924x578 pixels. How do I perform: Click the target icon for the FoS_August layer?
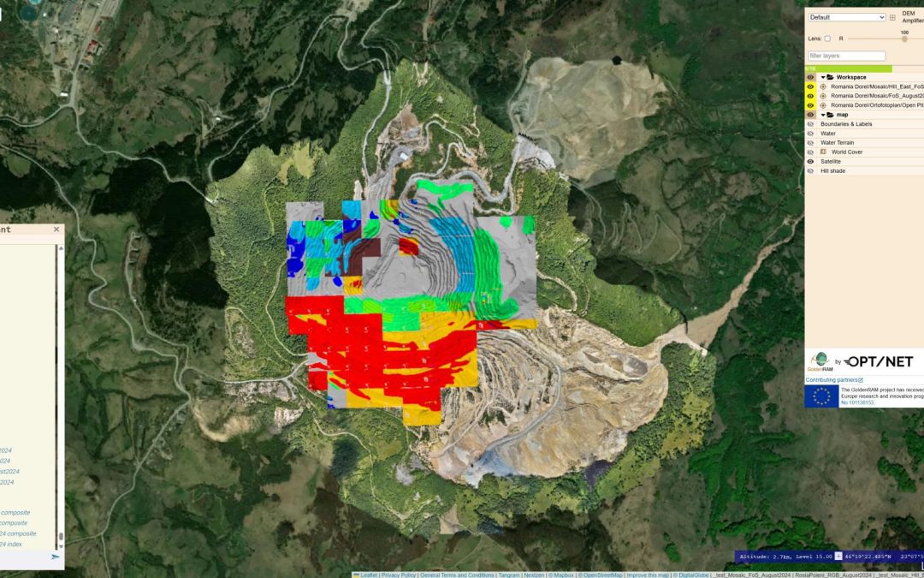point(823,96)
